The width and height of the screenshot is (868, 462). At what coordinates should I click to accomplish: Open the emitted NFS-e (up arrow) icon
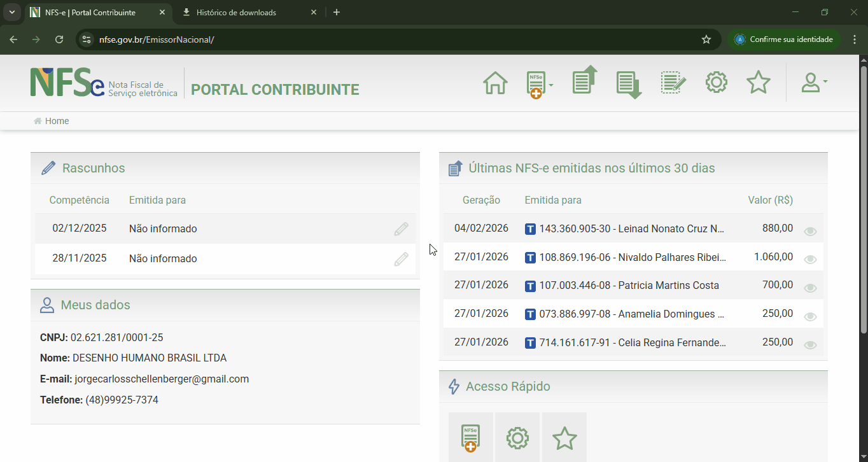(584, 81)
